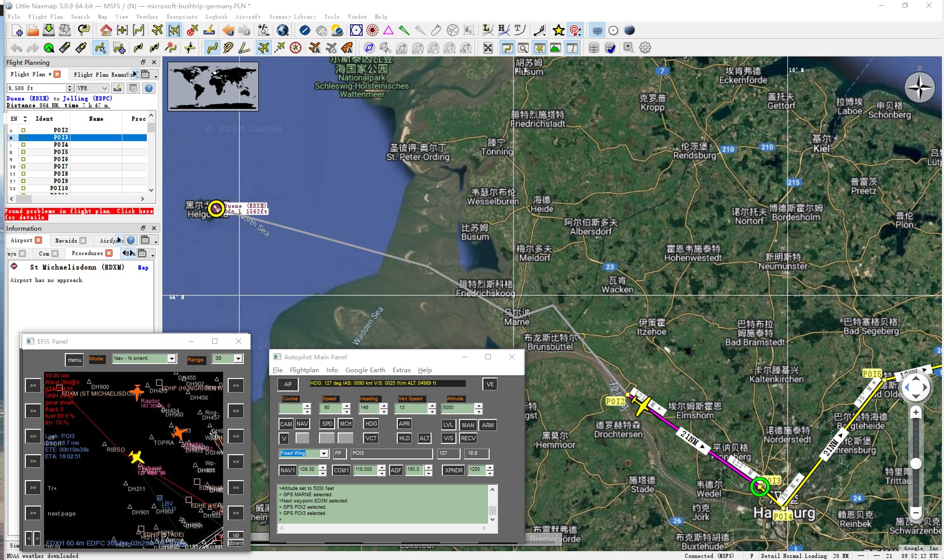Viewport: 944px width, 560px height.
Task: Open EFIS Range dropdown showing 30
Action: point(238,358)
